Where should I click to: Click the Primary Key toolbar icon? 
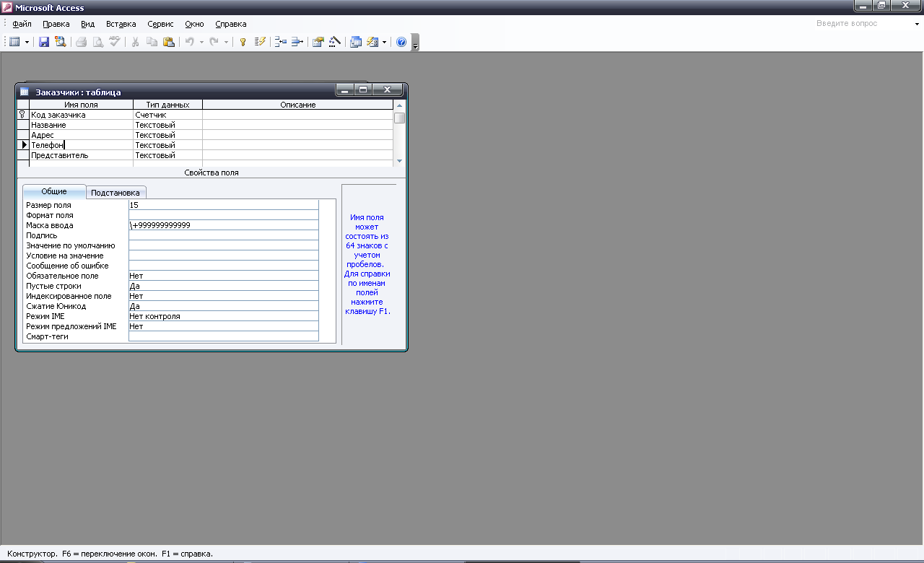click(x=243, y=42)
